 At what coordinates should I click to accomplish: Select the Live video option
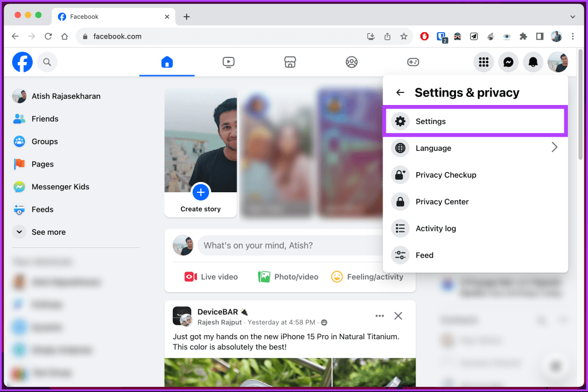tap(211, 277)
